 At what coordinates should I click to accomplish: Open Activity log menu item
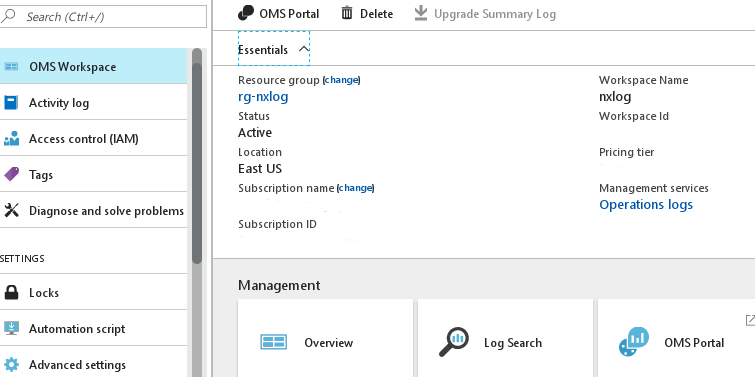click(x=93, y=103)
